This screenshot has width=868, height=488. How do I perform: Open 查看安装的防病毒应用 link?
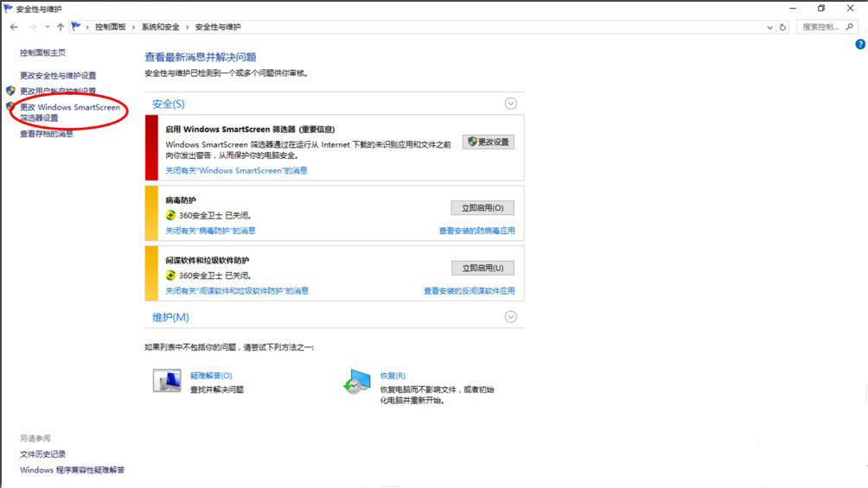(x=476, y=231)
